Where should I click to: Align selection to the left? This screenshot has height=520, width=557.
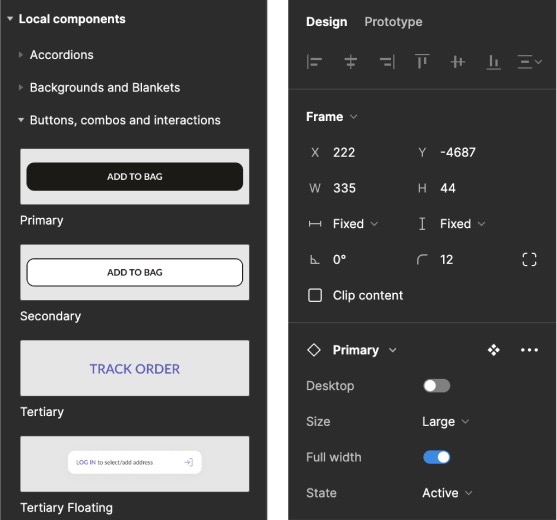click(x=314, y=62)
